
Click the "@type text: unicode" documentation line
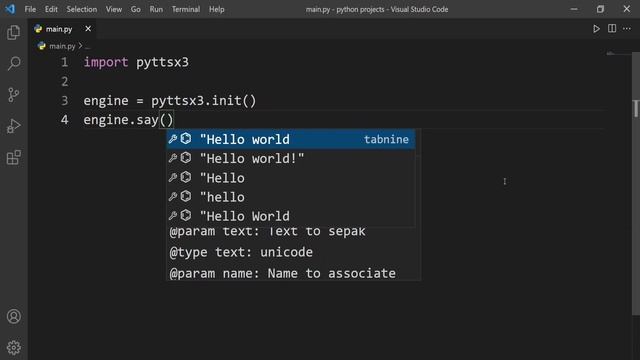tap(241, 252)
